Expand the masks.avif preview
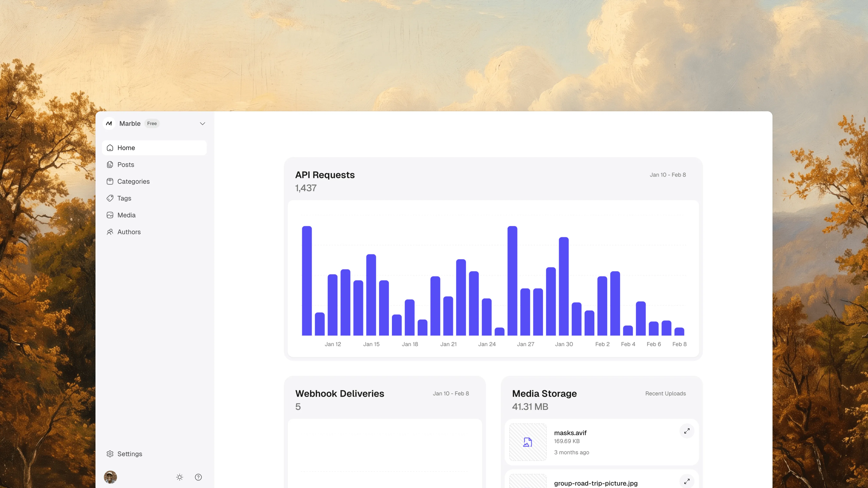868x488 pixels. 687,431
